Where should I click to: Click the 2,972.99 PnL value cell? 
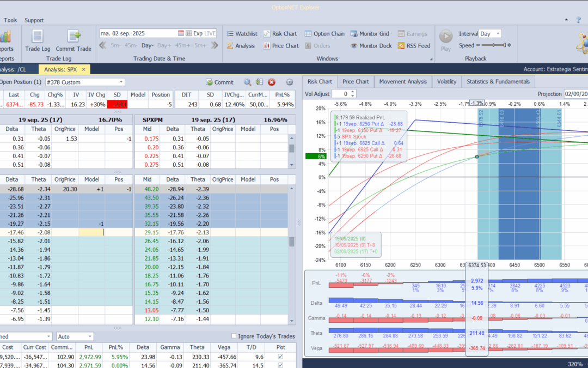(x=90, y=357)
